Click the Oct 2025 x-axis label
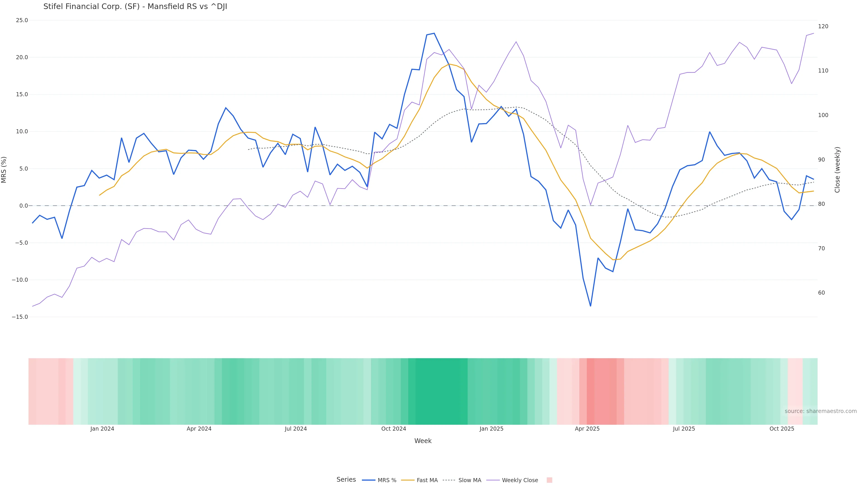This screenshot has height=488, width=868. tap(782, 429)
